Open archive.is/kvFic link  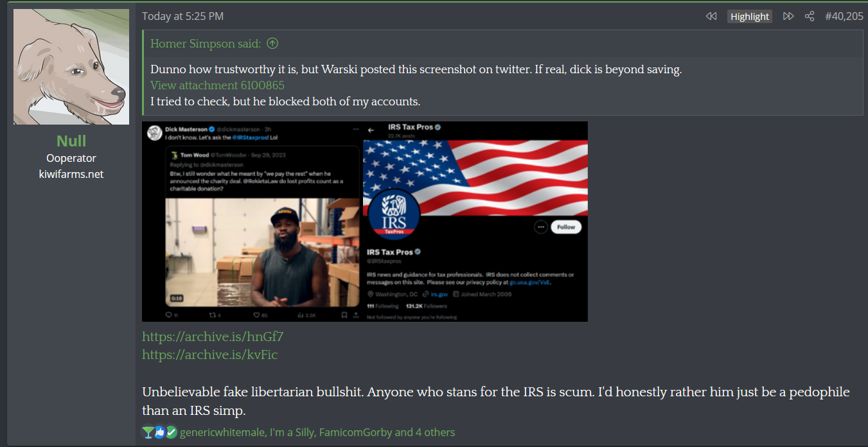[210, 355]
